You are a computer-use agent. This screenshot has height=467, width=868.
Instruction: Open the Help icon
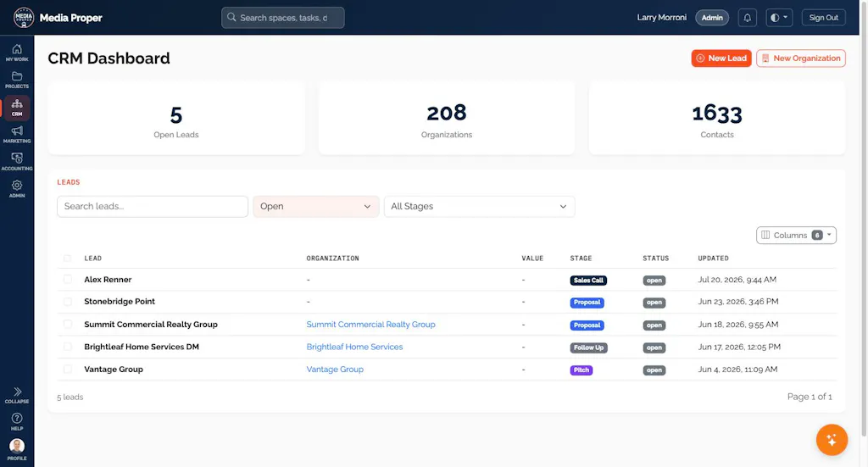click(17, 421)
